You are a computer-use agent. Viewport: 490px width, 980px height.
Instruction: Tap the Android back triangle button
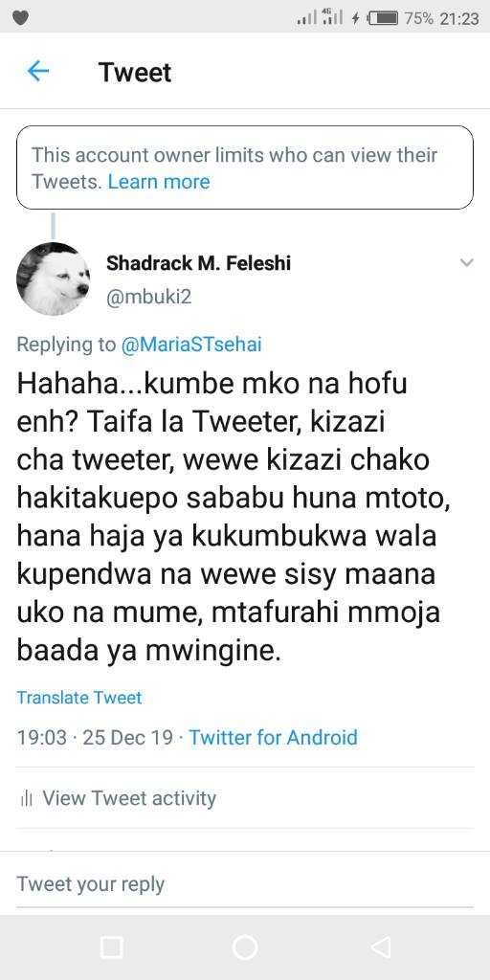tap(380, 947)
